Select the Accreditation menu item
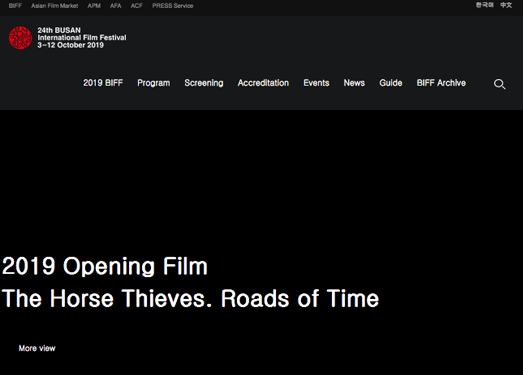Viewport: 523px width, 375px height. pos(263,83)
